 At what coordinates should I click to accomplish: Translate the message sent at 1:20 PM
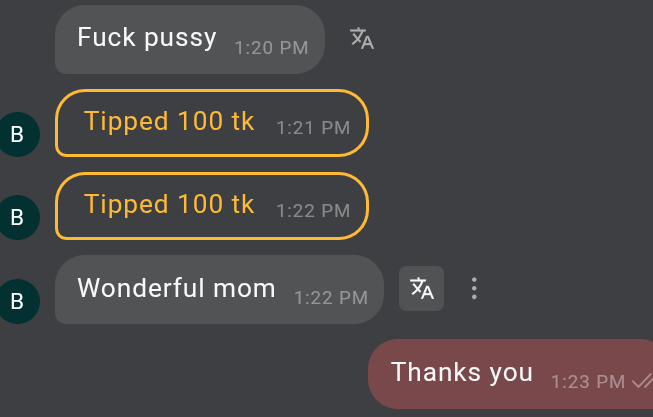tap(362, 39)
